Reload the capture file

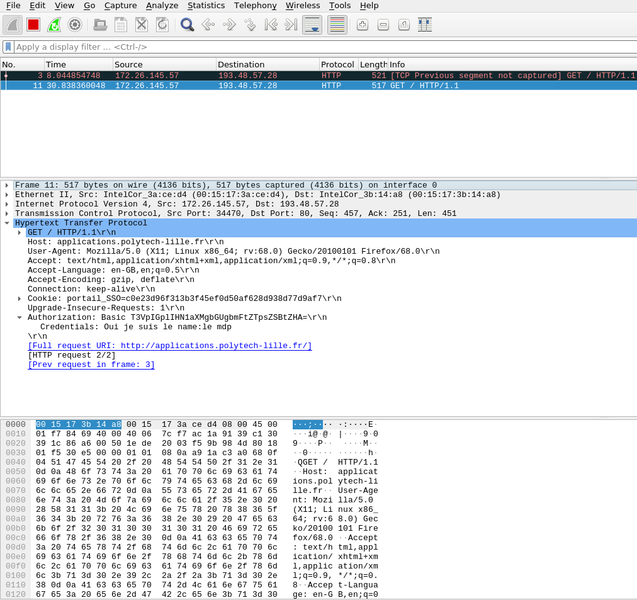coord(161,24)
